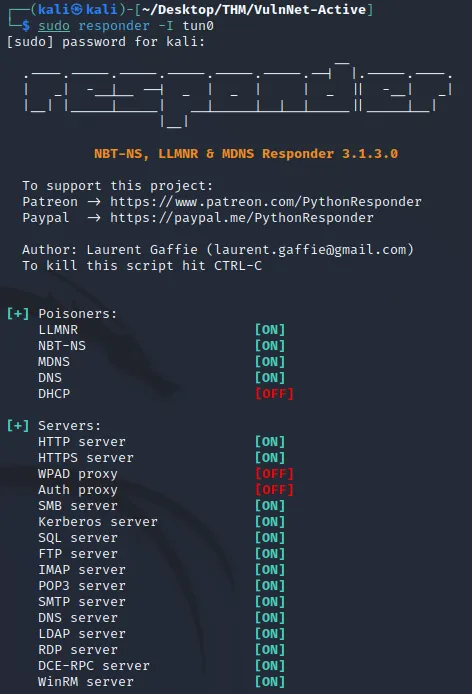Image resolution: width=472 pixels, height=694 pixels.
Task: Click the Kerberos server [ON] status
Action: tap(270, 521)
